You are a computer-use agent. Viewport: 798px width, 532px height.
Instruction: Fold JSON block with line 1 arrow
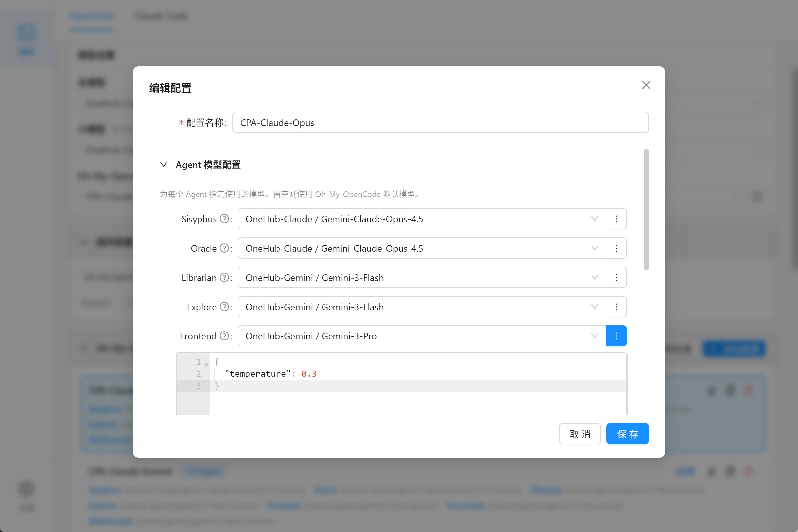coord(206,365)
